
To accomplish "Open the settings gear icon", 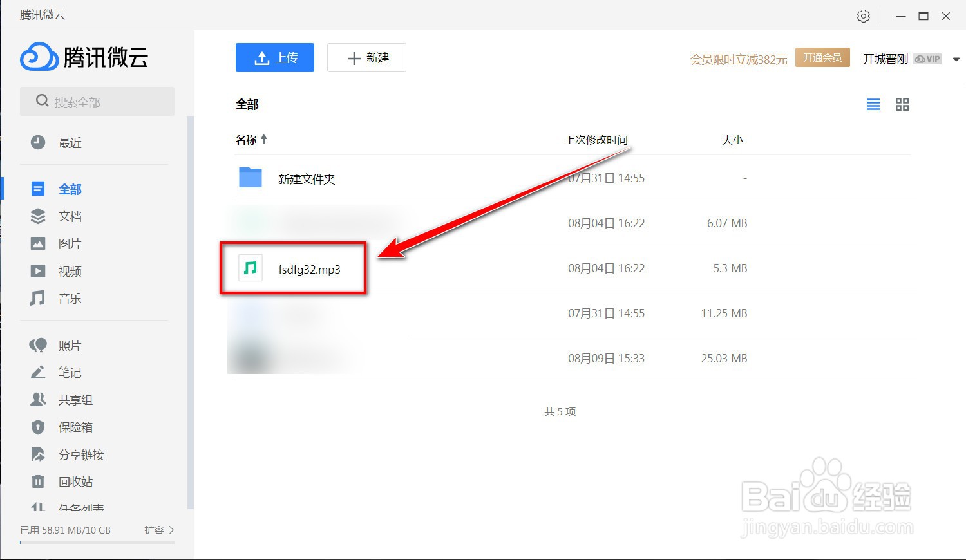I will [864, 16].
